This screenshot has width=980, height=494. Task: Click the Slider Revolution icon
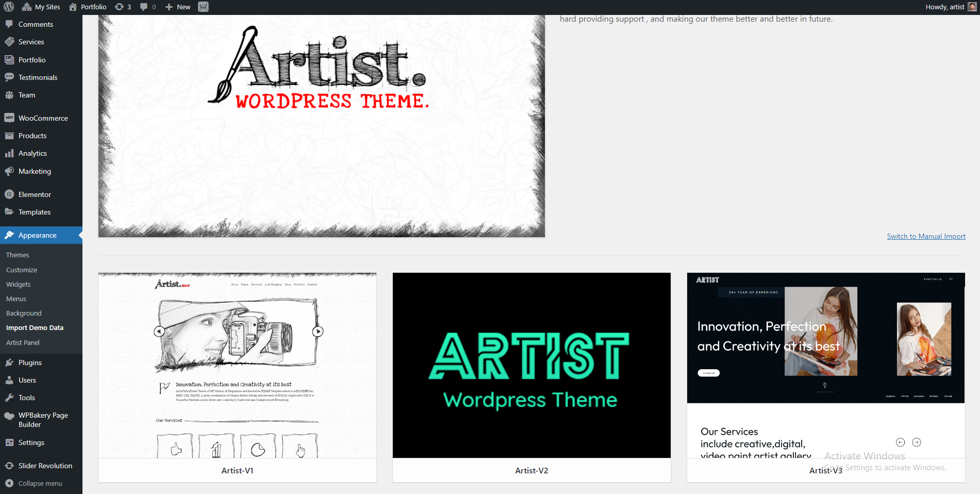click(9, 466)
